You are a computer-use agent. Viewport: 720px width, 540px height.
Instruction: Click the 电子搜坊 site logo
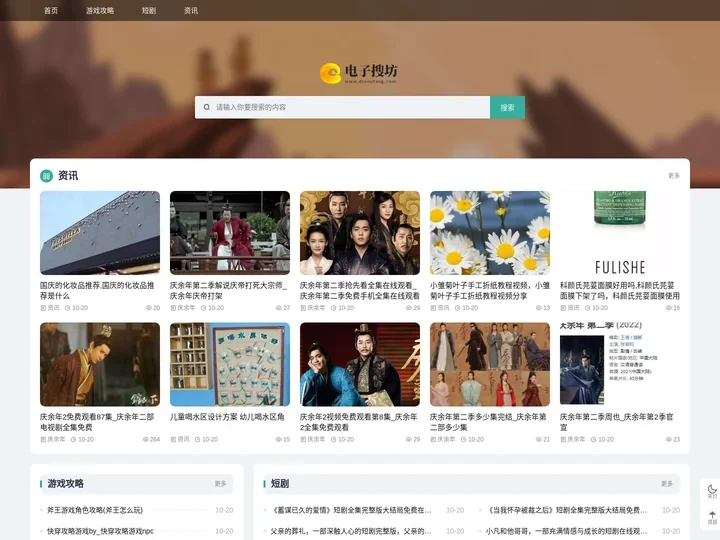point(359,73)
